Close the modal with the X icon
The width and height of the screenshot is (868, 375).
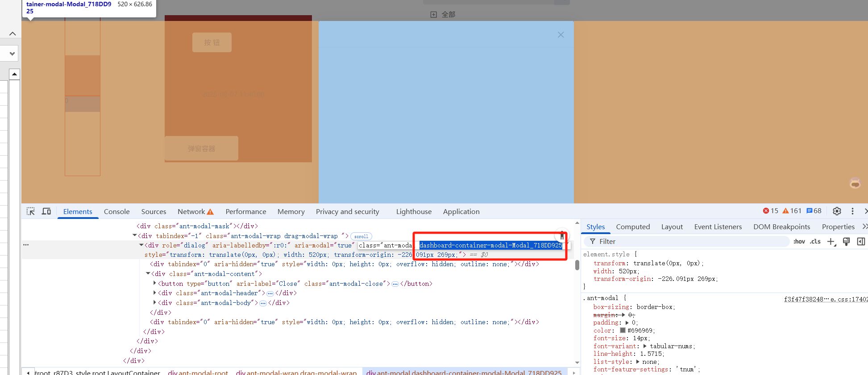[561, 35]
